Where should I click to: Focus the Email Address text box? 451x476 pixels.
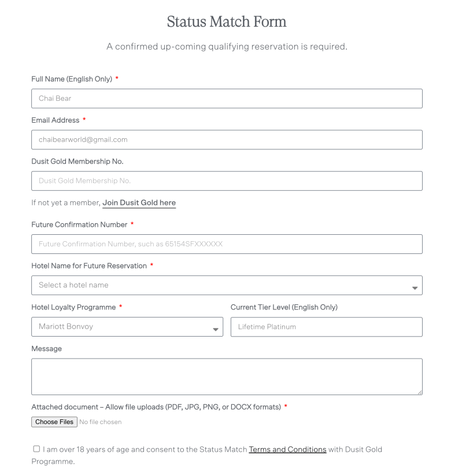(227, 139)
